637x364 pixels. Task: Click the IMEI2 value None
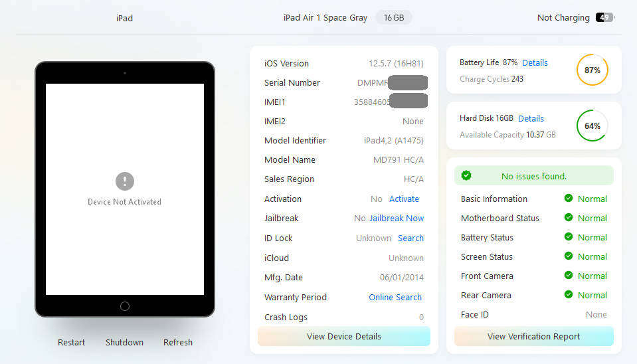click(413, 121)
